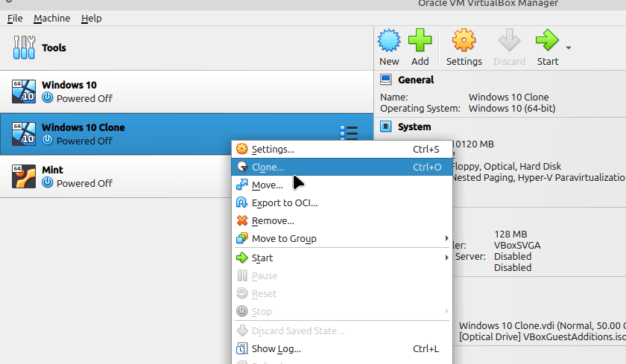Click the green arrow icon beside Start in menu
Image resolution: width=626 pixels, height=364 pixels.
(242, 258)
